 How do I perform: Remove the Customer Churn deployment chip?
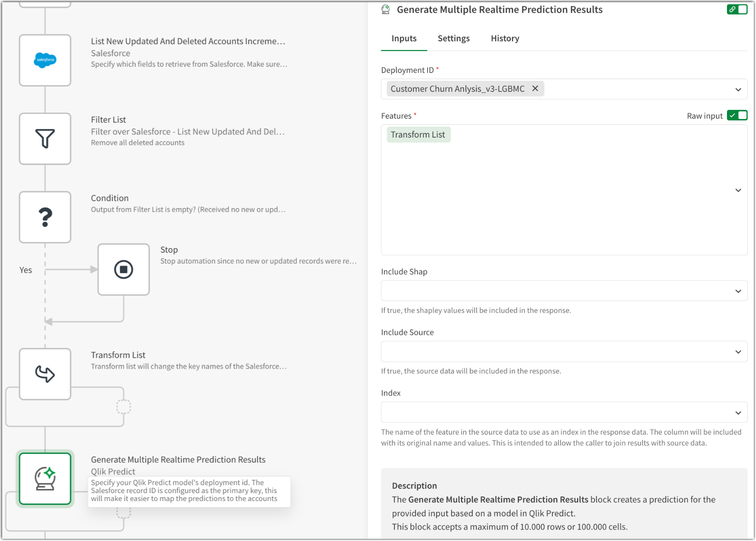point(535,88)
